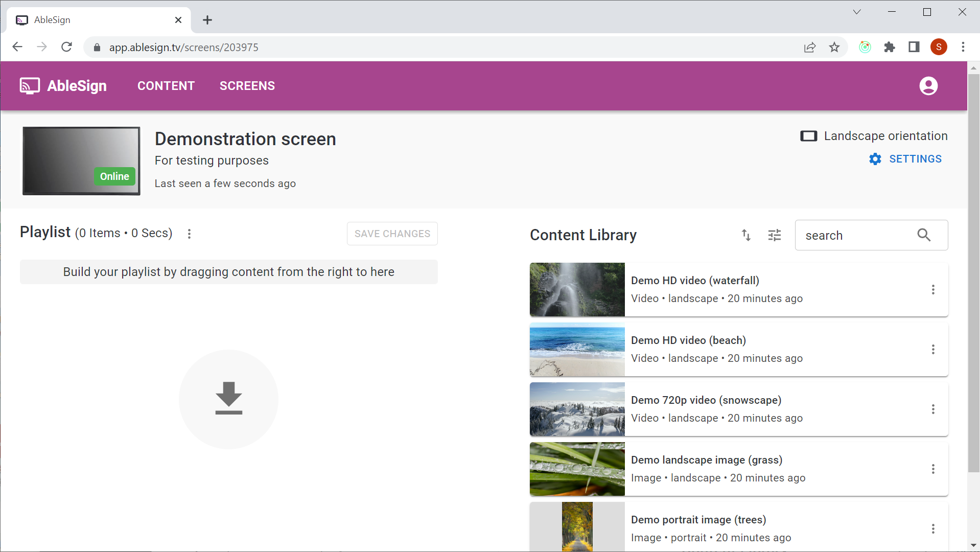Open the Playlist options menu

pyautogui.click(x=189, y=234)
